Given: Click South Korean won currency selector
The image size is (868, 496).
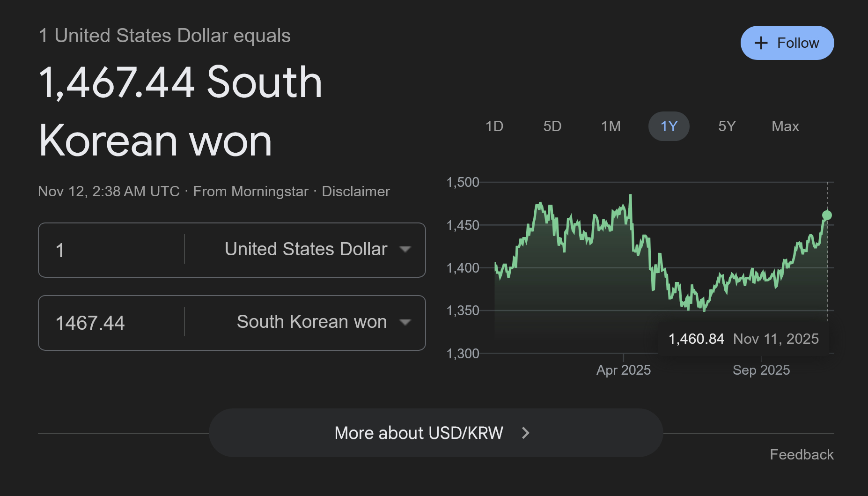Looking at the screenshot, I should (311, 322).
